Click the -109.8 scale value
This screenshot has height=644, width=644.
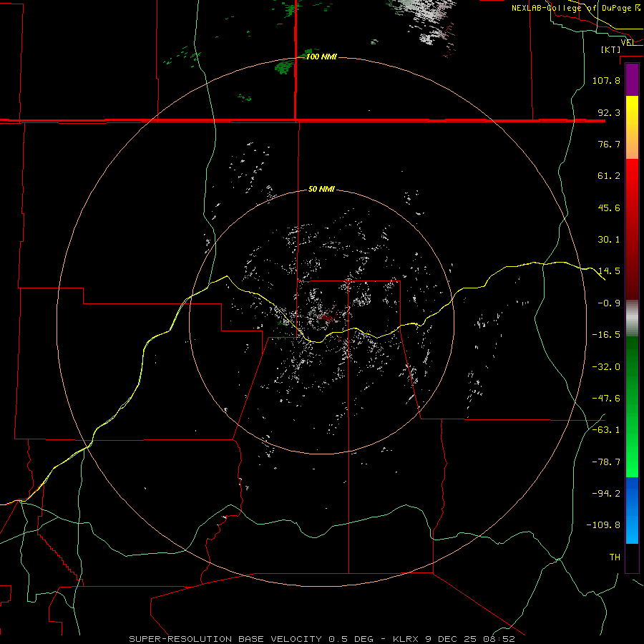click(603, 525)
